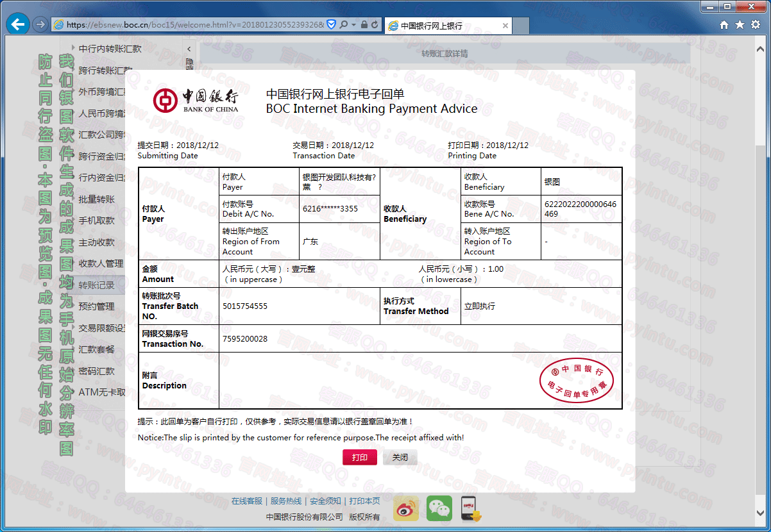
Task: Open the Weibo icon in footer
Action: (x=406, y=508)
